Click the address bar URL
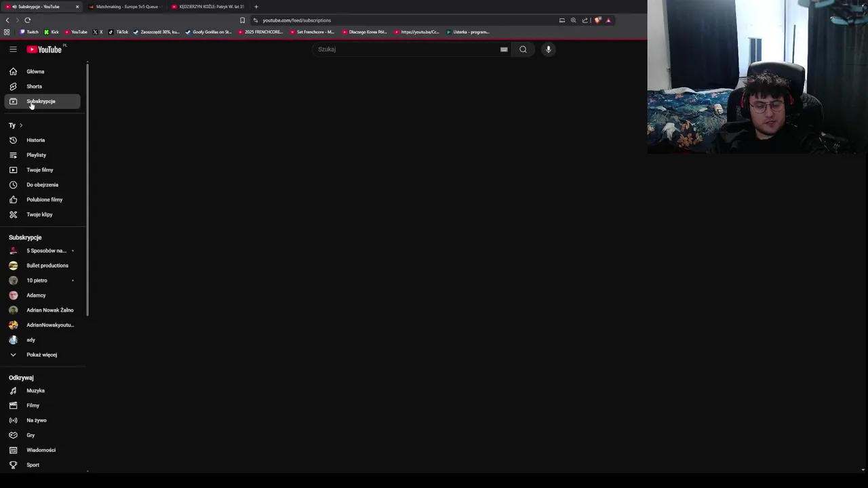 click(297, 20)
